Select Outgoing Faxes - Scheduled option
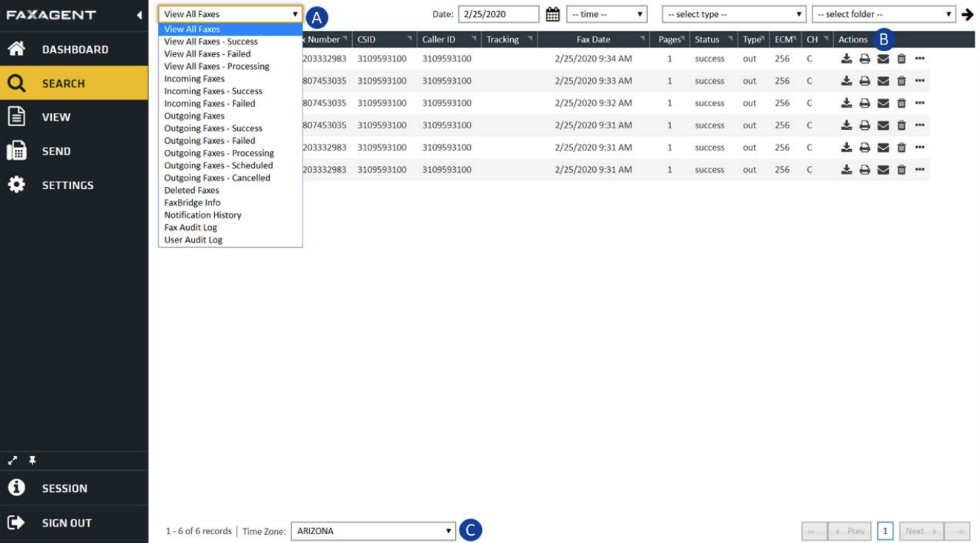 pyautogui.click(x=231, y=165)
